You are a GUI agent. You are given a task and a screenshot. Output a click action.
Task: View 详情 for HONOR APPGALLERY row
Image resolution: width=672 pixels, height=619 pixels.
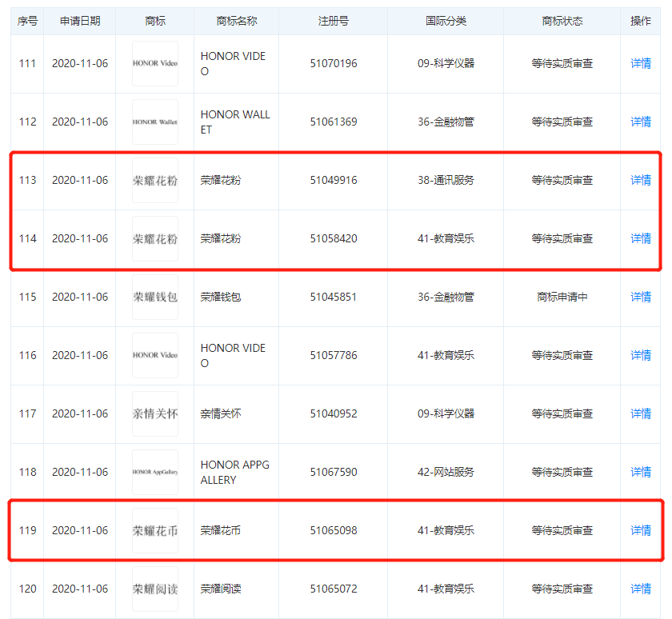[640, 473]
